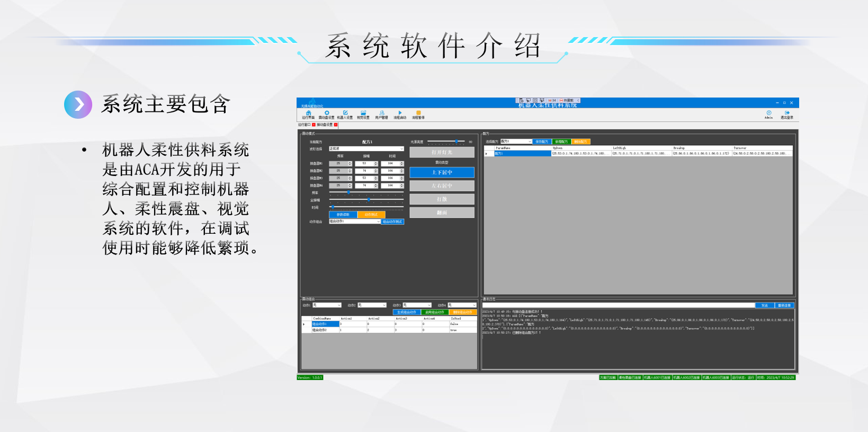Click the 频率 slider track
Viewport: 868px width, 432px height.
coord(366,192)
